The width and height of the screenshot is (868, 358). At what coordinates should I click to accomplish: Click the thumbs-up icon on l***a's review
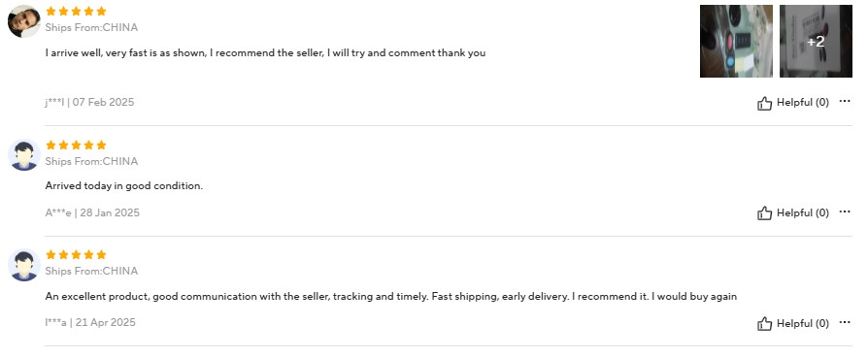coord(764,324)
